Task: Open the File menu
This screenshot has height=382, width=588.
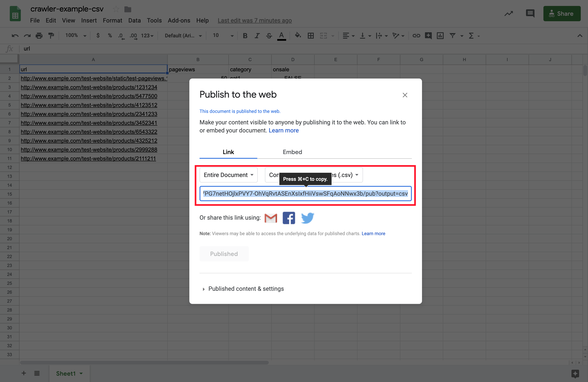Action: 35,20
